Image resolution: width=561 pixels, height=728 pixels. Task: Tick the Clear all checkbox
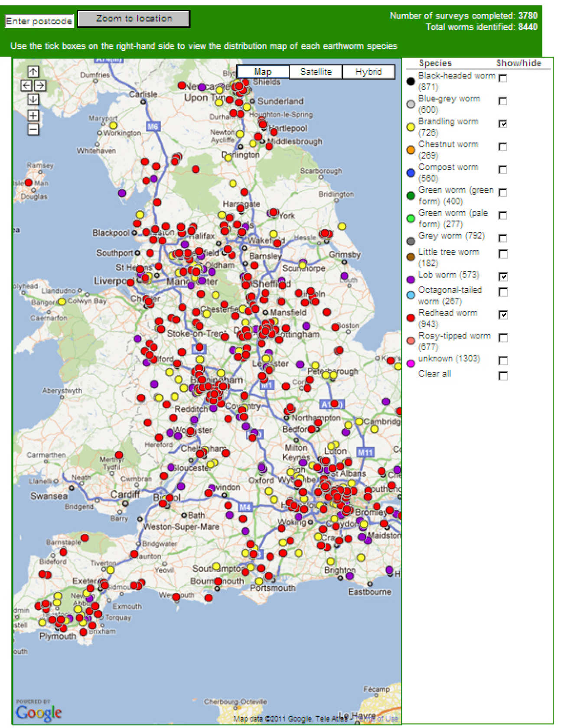[x=503, y=376]
